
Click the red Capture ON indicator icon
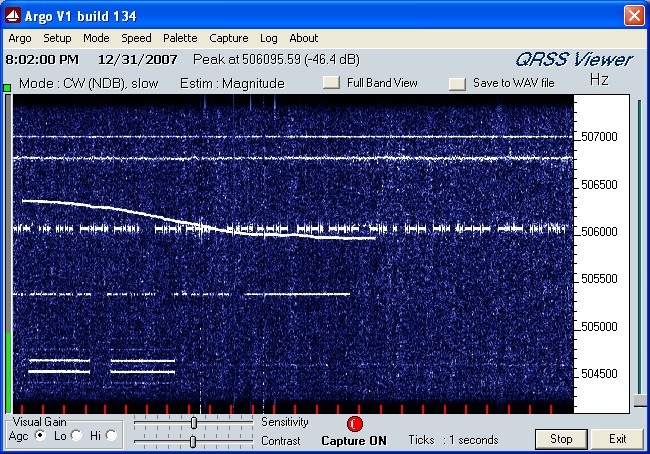click(354, 424)
